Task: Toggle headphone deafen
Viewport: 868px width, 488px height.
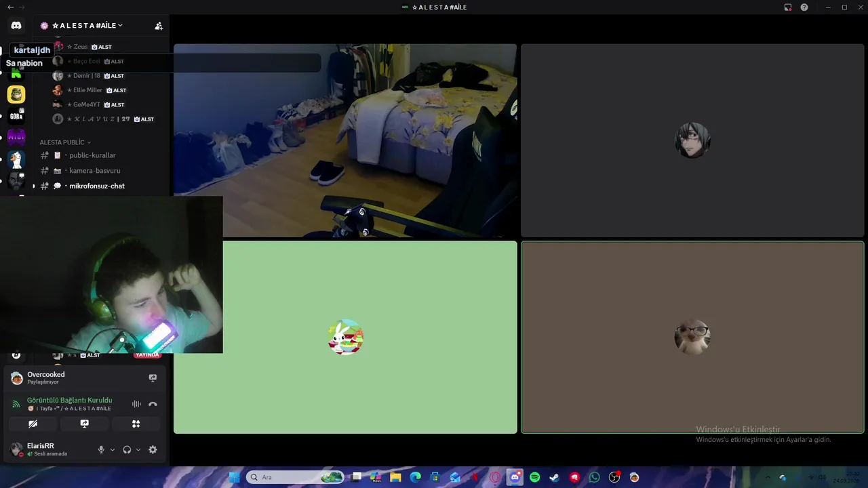Action: (127, 449)
